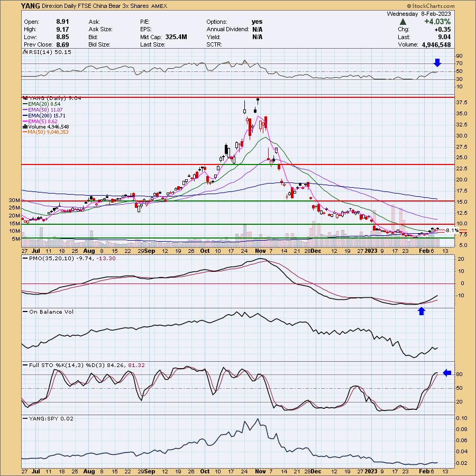Click the EMA(200) 15.71 legend entry
Viewport: 476px width, 476px height.
[44, 115]
